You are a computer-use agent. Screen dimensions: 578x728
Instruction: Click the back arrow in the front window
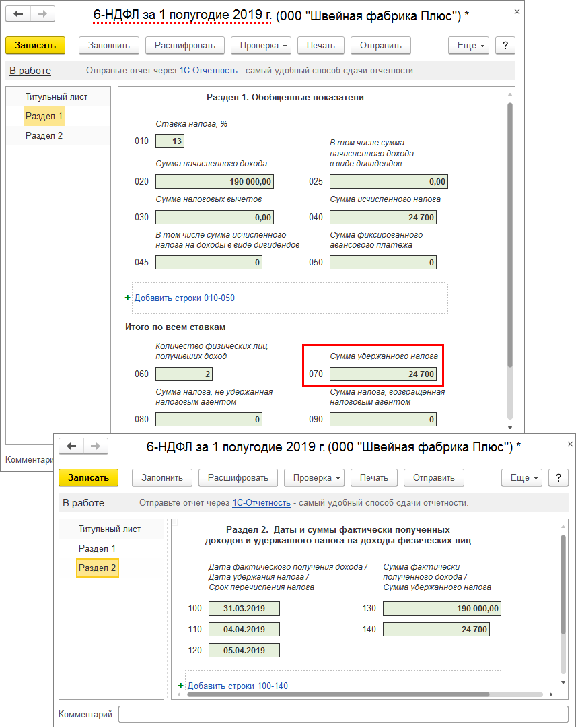pos(71,446)
